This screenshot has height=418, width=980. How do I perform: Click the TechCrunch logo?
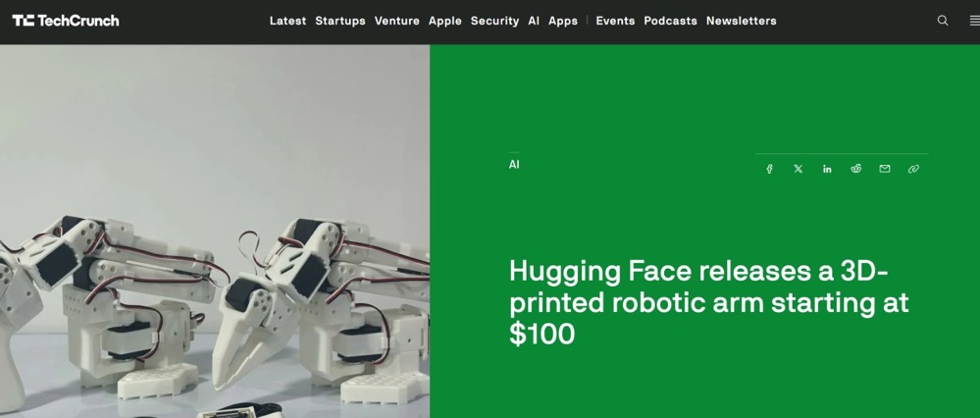[66, 21]
